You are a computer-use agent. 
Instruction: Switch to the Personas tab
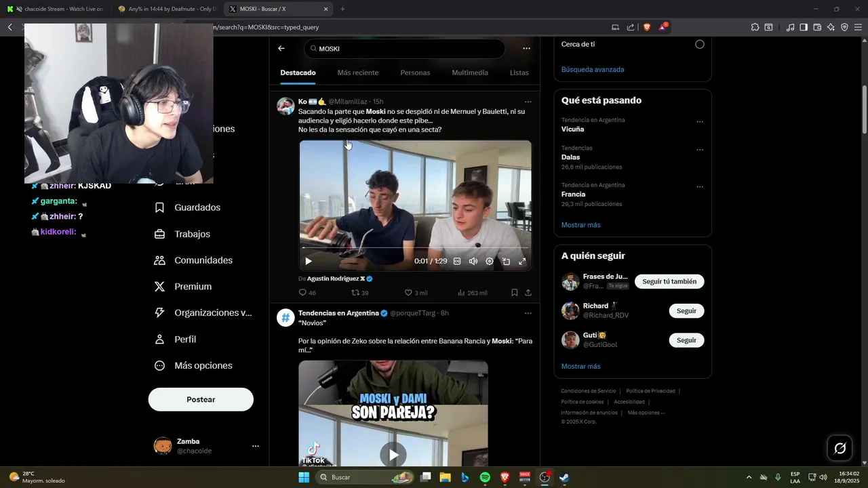[415, 73]
